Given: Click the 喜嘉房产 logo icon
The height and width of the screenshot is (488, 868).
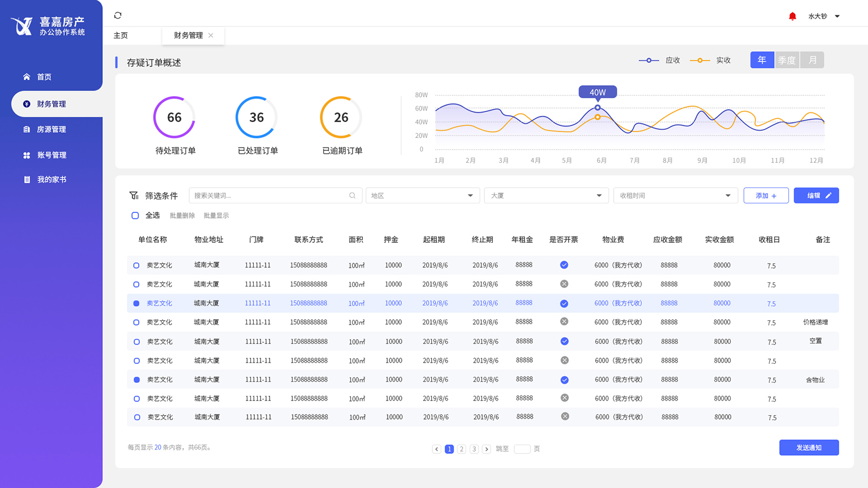Looking at the screenshot, I should (22, 26).
